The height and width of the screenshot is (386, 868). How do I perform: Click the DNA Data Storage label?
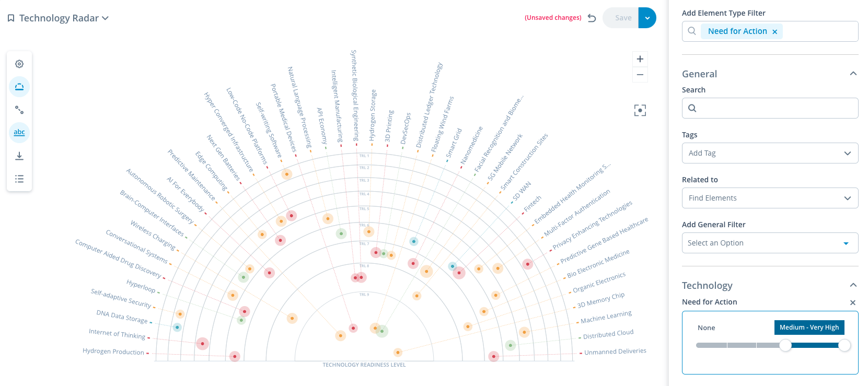pyautogui.click(x=122, y=317)
